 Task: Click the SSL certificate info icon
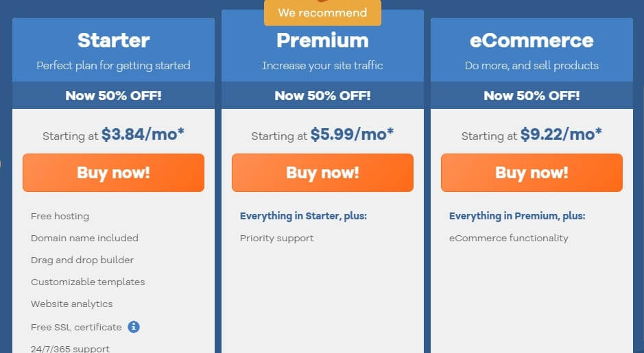134,327
